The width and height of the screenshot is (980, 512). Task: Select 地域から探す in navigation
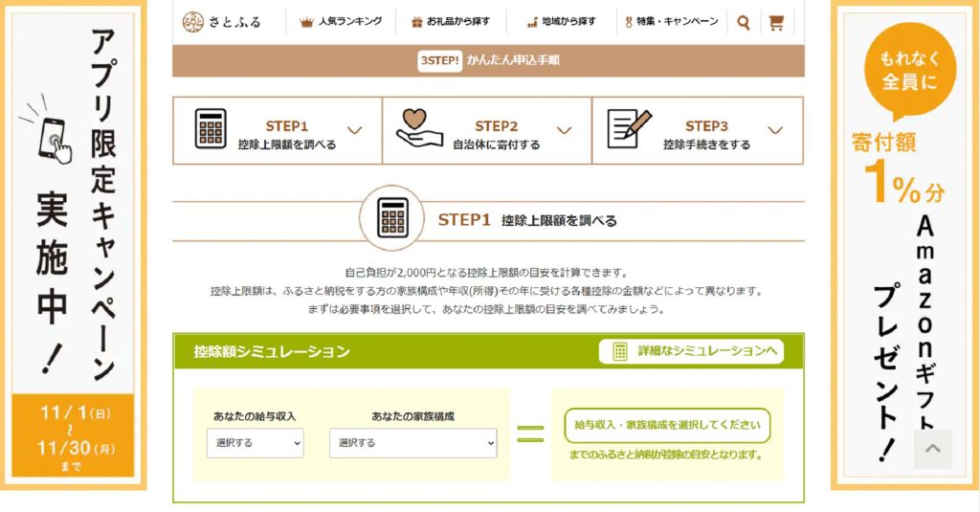coord(561,22)
